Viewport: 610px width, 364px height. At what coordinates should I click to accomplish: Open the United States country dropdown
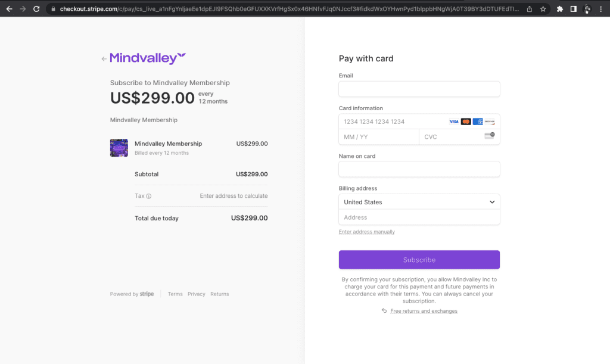[419, 202]
